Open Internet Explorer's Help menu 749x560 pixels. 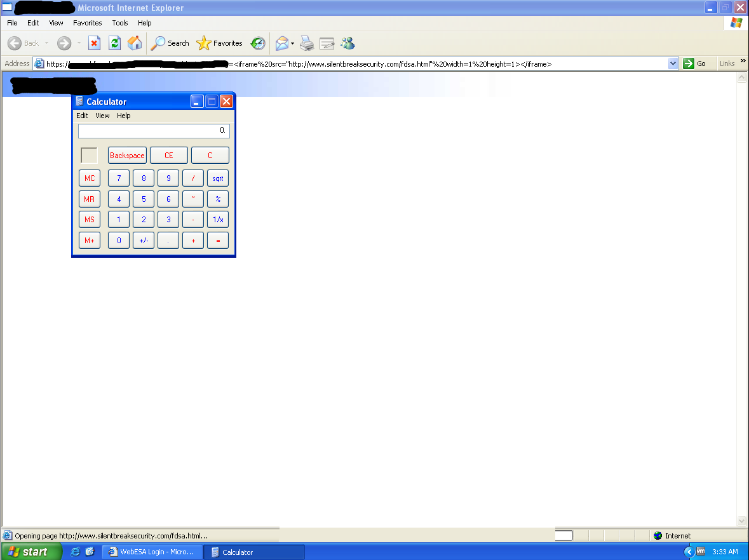pyautogui.click(x=145, y=23)
